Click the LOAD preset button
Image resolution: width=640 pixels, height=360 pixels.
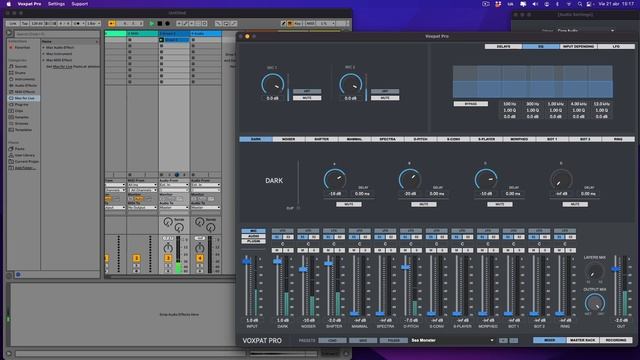[x=332, y=340]
